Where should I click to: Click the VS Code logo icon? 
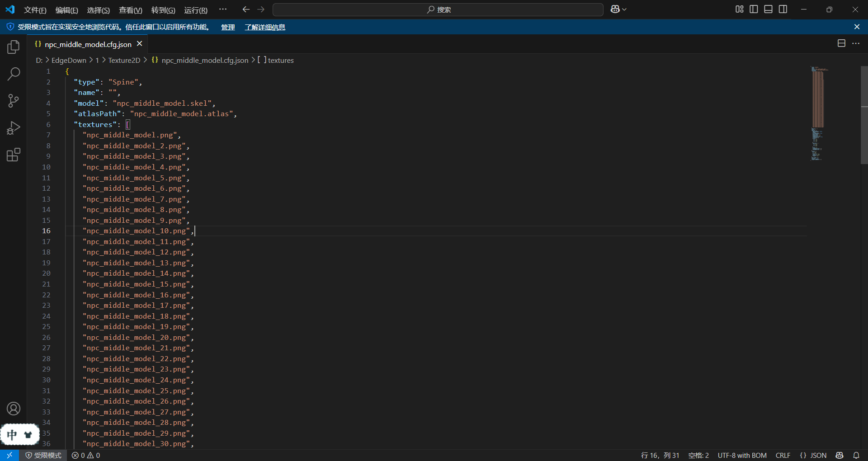10,9
